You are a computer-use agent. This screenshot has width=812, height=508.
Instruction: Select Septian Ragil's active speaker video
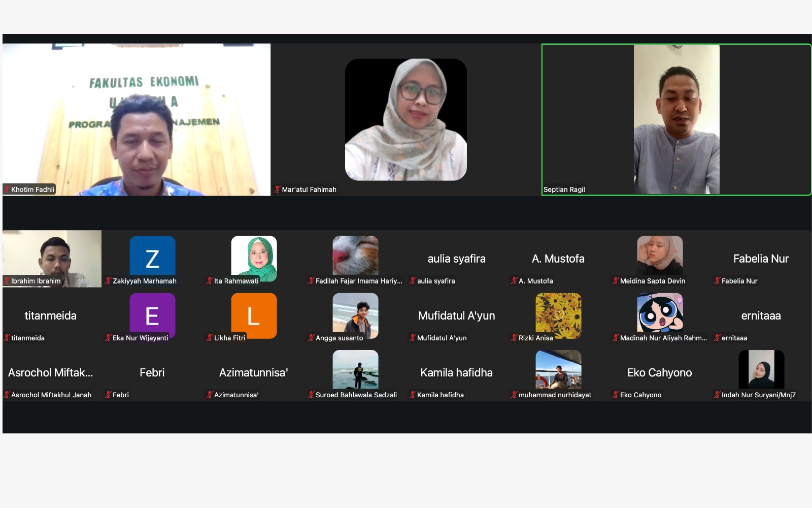pos(676,119)
